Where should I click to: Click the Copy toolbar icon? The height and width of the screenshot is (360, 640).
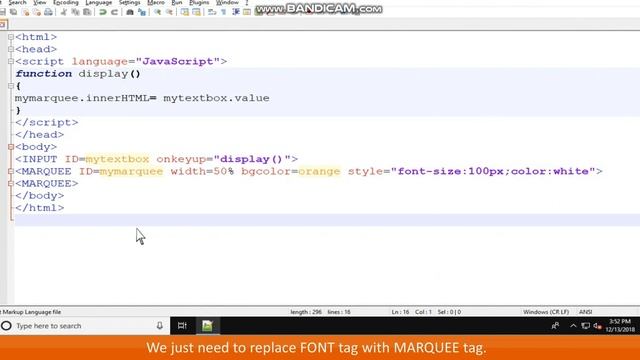click(x=76, y=12)
